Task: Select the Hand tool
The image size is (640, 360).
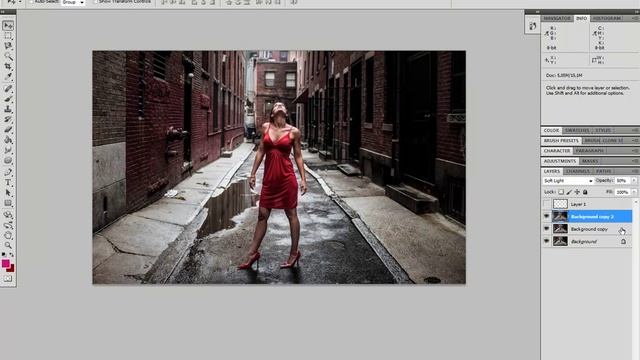Action: click(x=8, y=235)
